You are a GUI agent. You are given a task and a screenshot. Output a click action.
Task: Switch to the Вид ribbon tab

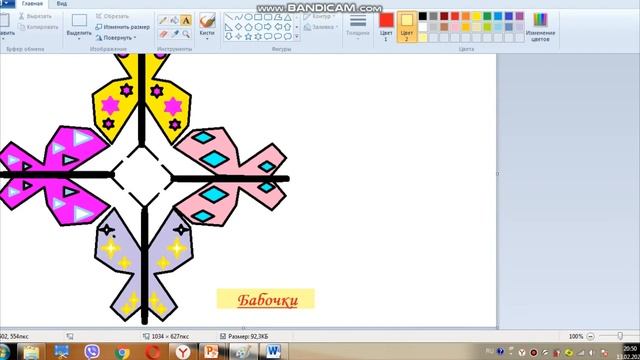coord(62,4)
